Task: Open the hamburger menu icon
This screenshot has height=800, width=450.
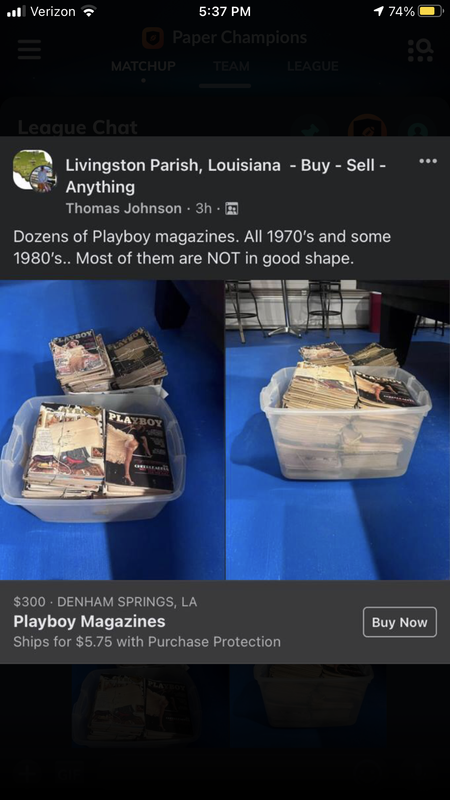Action: pos(29,49)
